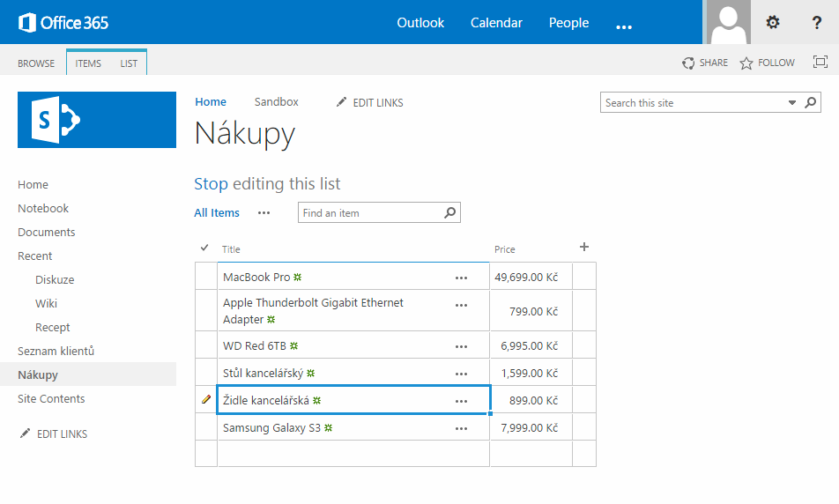Add a column with the plus icon
Viewport: 839px width, 504px height.
pos(584,247)
